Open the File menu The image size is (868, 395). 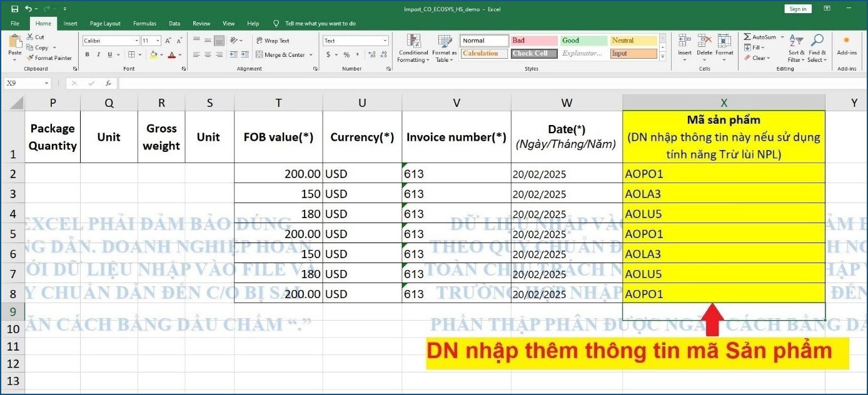click(15, 24)
